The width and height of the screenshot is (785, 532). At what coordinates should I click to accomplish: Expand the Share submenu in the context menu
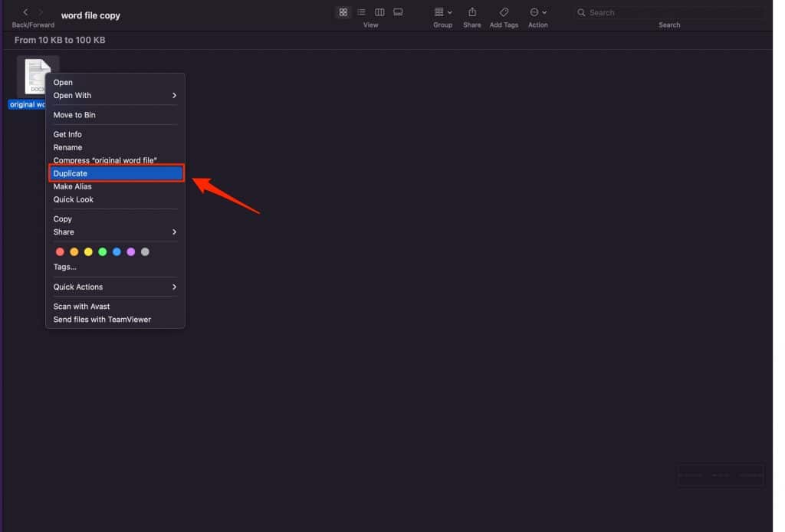(x=115, y=232)
